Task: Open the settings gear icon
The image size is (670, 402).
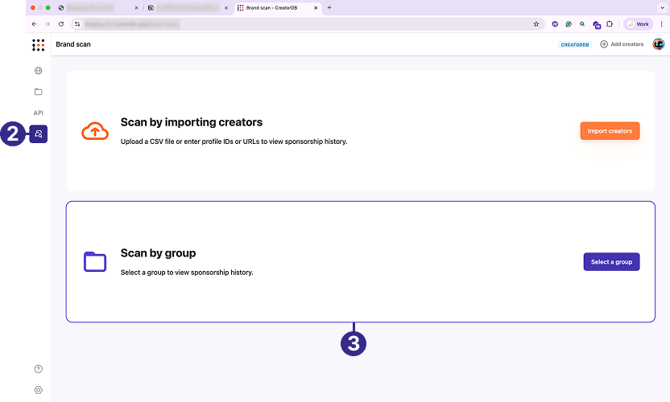Action: tap(38, 389)
